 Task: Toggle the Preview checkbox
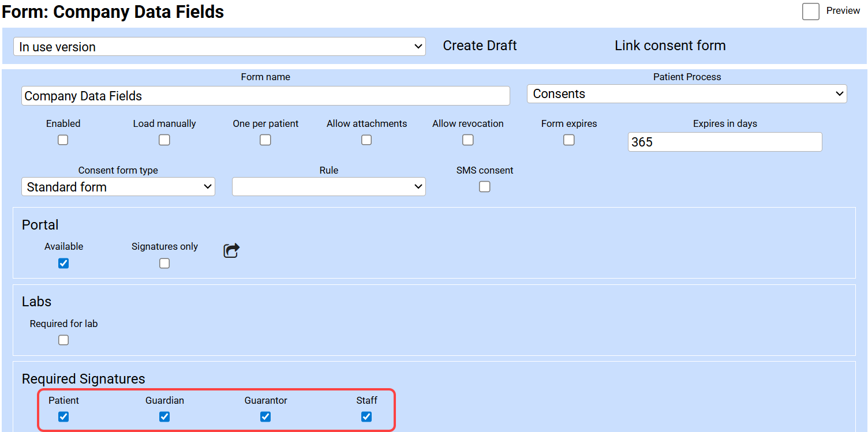810,12
